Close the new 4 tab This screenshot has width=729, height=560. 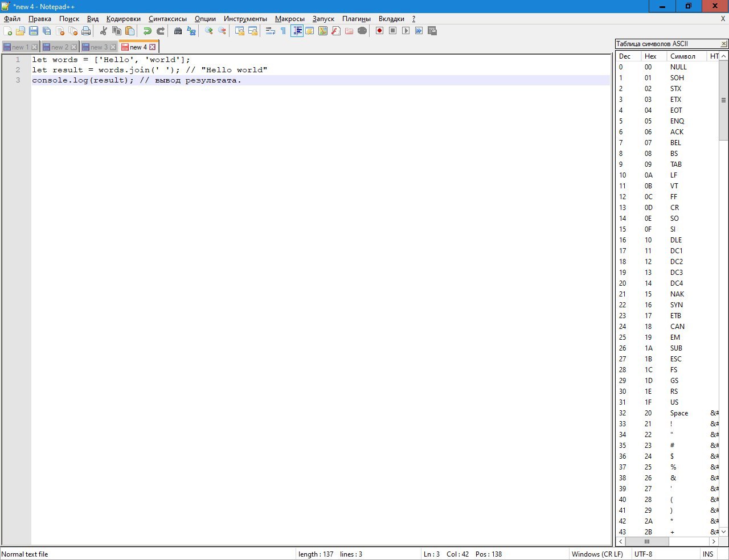pos(152,47)
